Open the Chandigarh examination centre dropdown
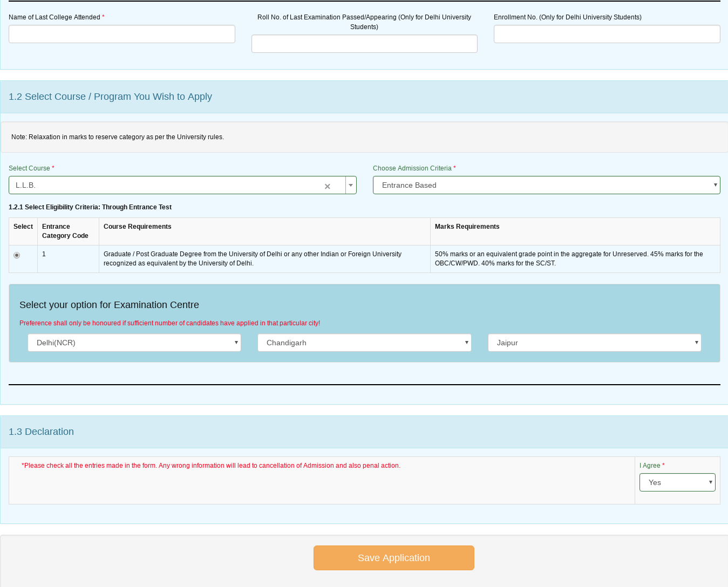The image size is (728, 587). [x=364, y=343]
